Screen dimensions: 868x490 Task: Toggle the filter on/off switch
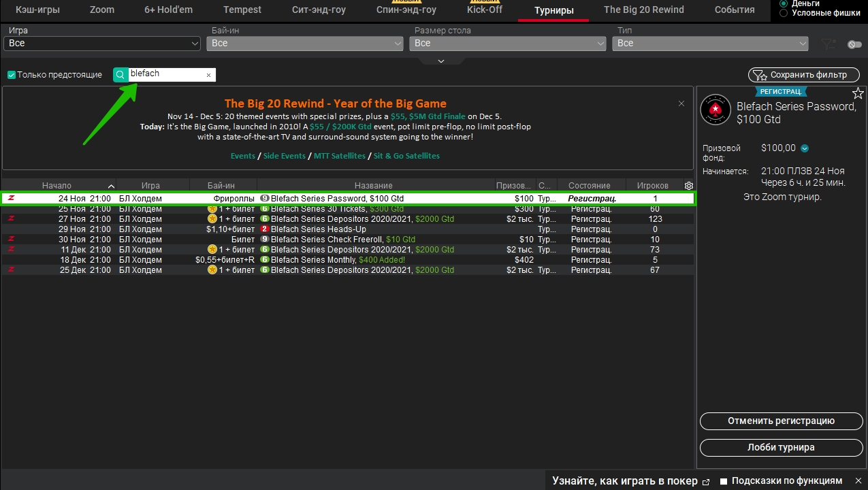(x=854, y=45)
